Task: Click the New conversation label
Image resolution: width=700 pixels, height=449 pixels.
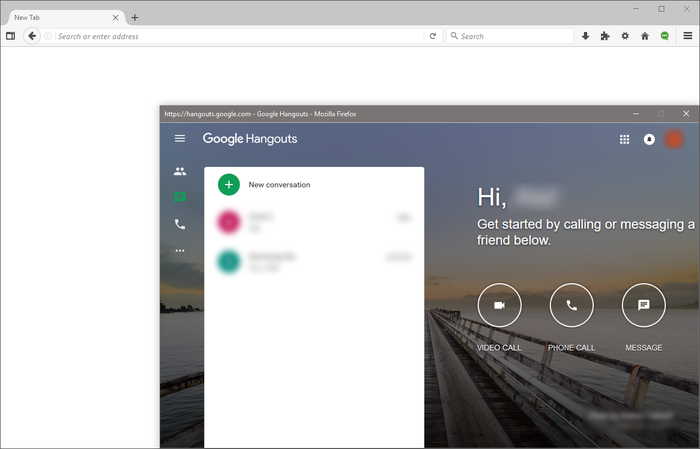Action: [279, 185]
